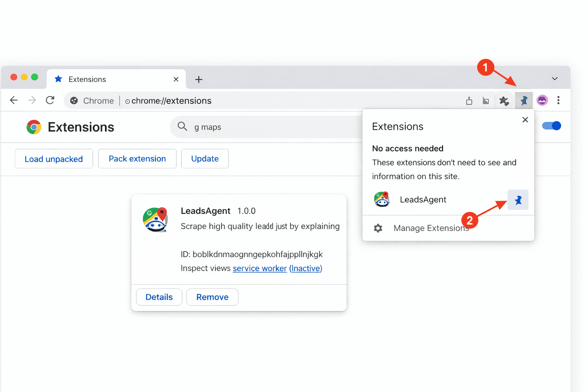Click the Chrome profile avatar
This screenshot has width=588, height=392.
coord(542,100)
